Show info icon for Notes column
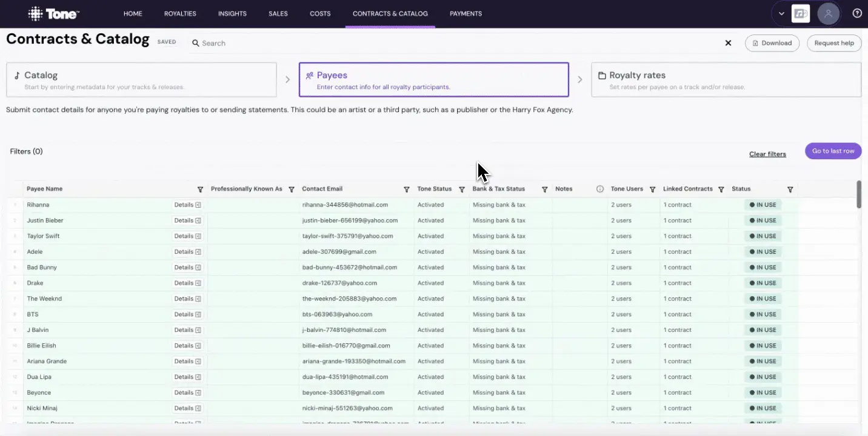 (600, 189)
